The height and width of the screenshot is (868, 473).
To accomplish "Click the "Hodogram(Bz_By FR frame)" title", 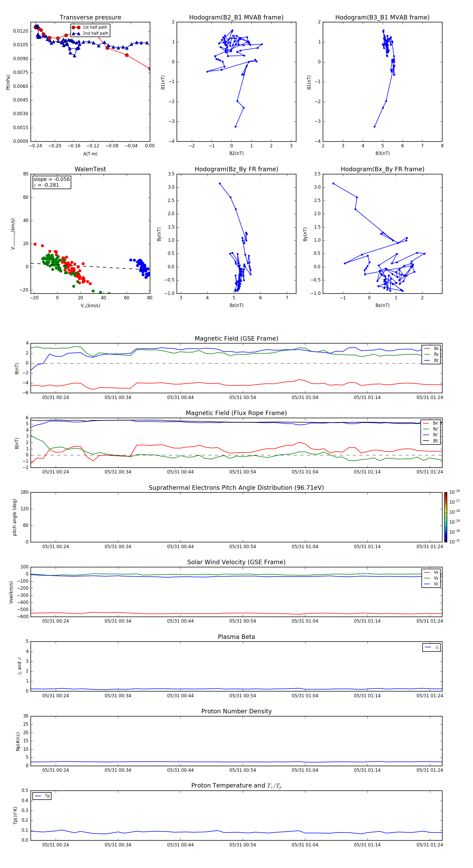I will coord(236,169).
